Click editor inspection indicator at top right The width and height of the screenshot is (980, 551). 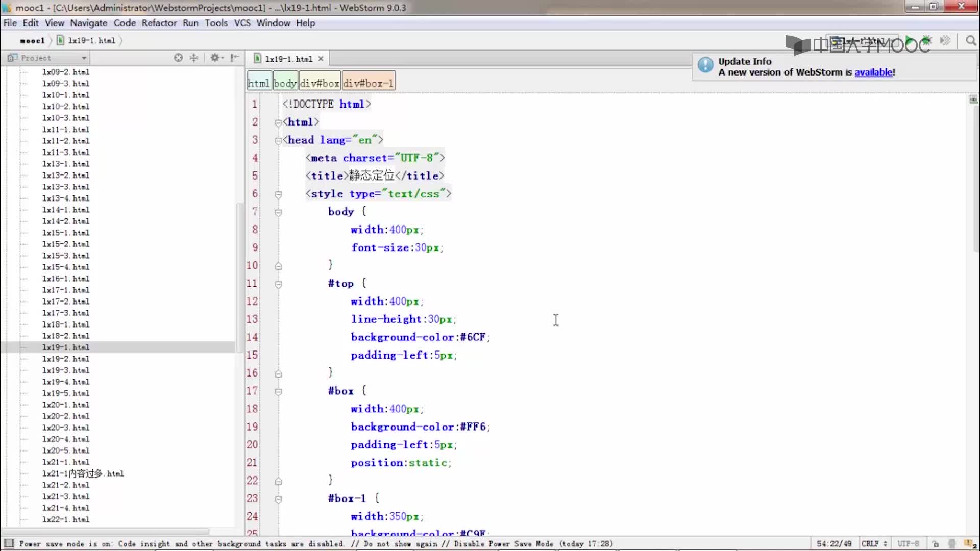point(973,99)
